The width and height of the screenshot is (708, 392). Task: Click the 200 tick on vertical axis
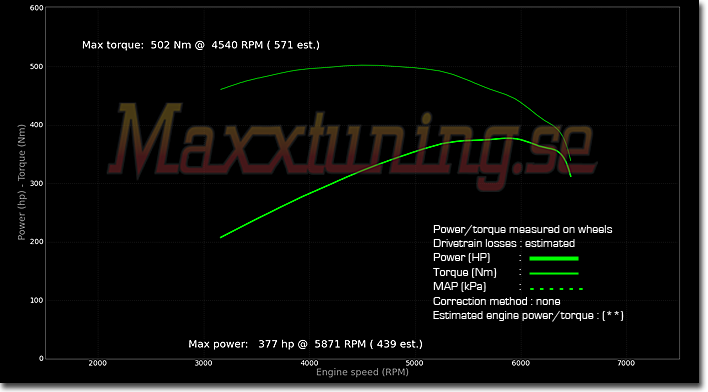tap(37, 242)
